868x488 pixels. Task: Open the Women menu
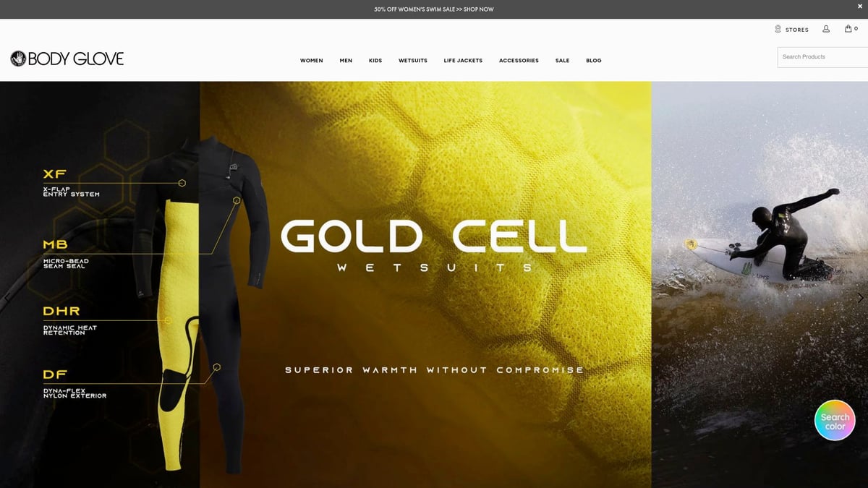click(312, 61)
